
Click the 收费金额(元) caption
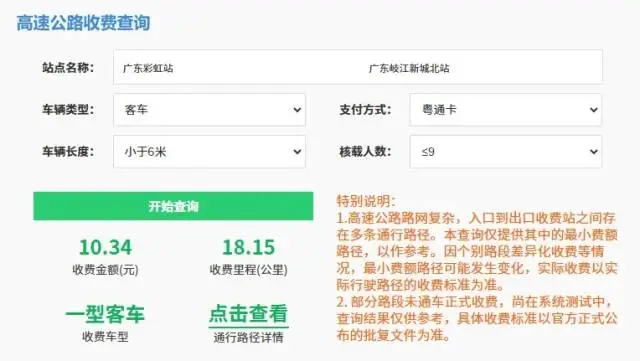[x=105, y=270]
